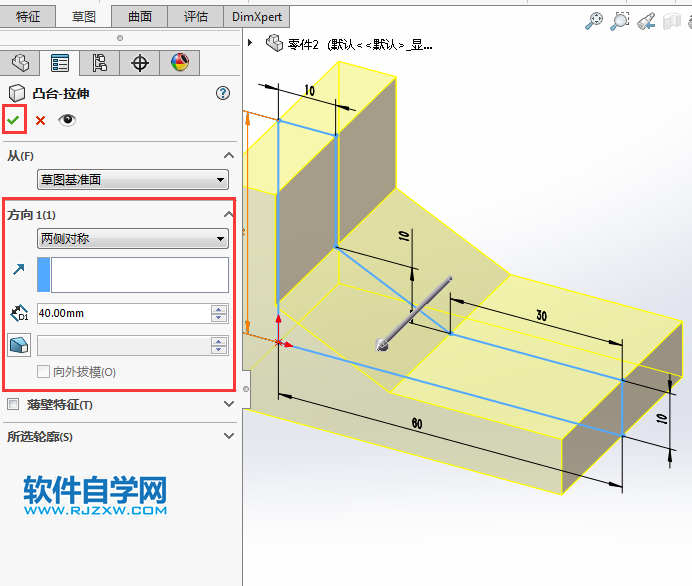This screenshot has width=692, height=586.
Task: Switch to the PropertyManager tab icon
Action: coord(60,63)
